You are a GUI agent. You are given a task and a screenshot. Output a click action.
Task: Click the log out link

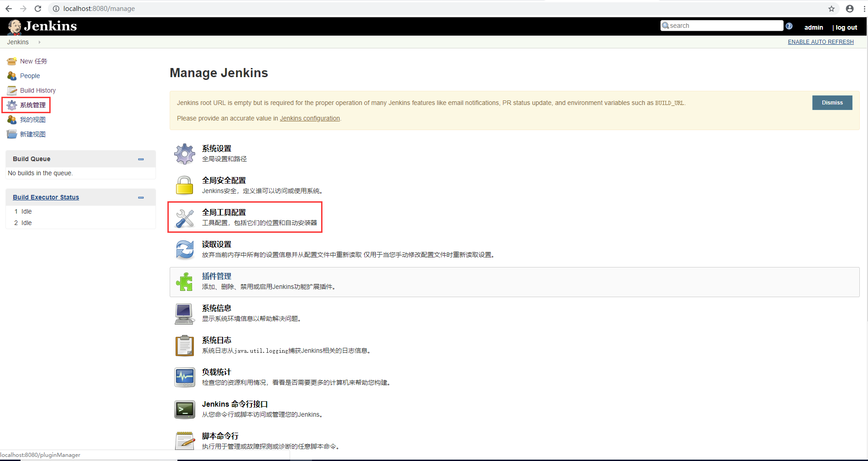click(x=846, y=27)
